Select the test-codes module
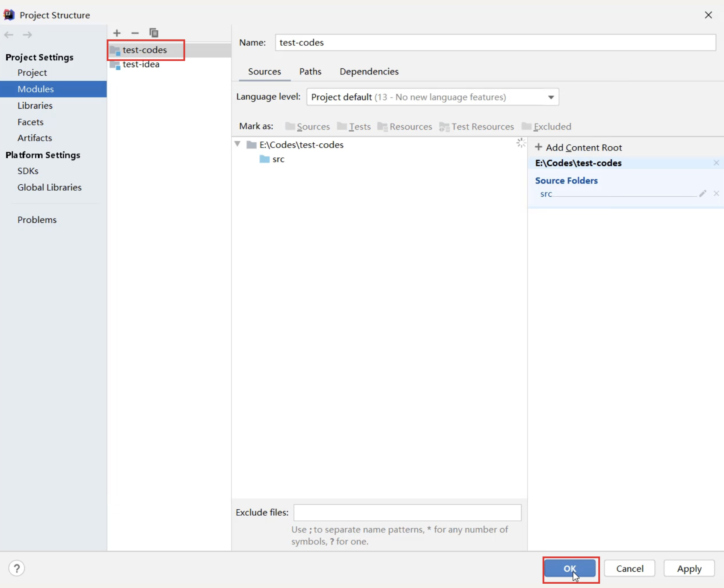Viewport: 724px width, 588px height. tap(169, 50)
